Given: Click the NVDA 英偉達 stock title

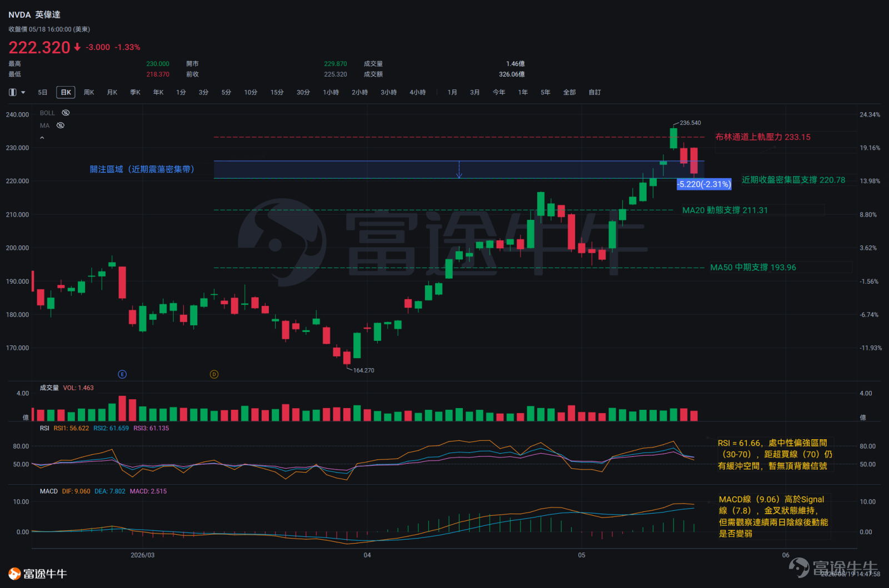Looking at the screenshot, I should click(x=34, y=15).
